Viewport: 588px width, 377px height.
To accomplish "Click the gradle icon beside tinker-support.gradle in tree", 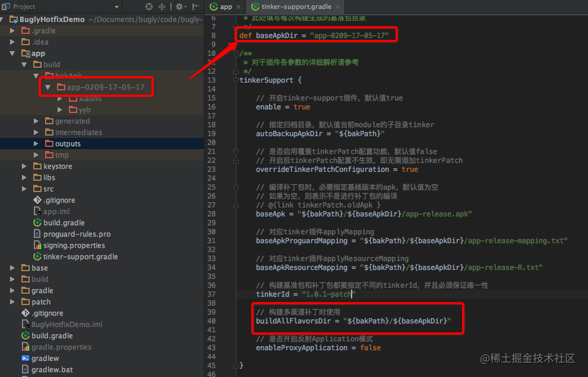I will (37, 256).
